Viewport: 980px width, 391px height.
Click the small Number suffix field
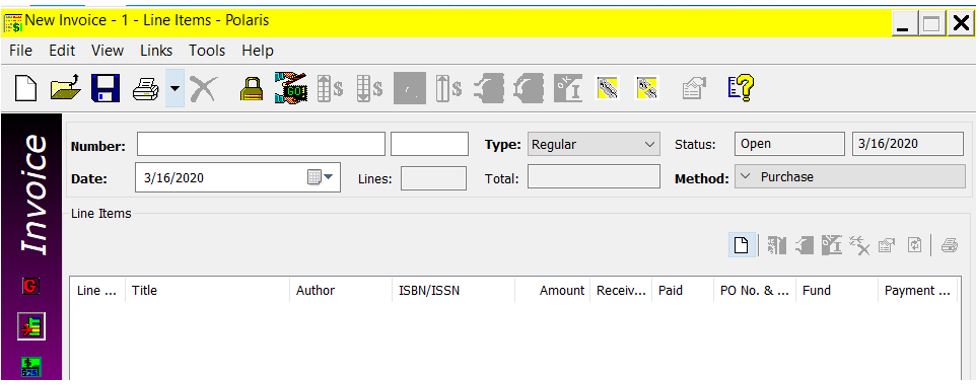tap(429, 144)
